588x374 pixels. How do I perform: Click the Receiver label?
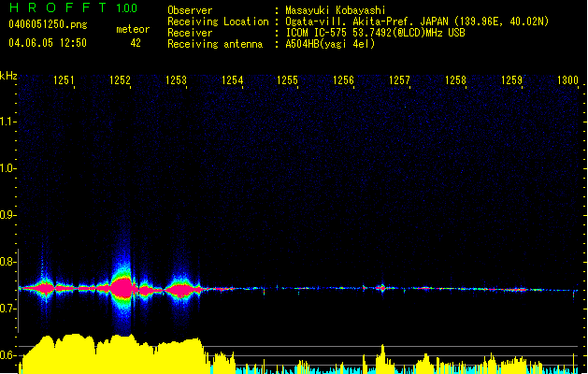coord(190,33)
